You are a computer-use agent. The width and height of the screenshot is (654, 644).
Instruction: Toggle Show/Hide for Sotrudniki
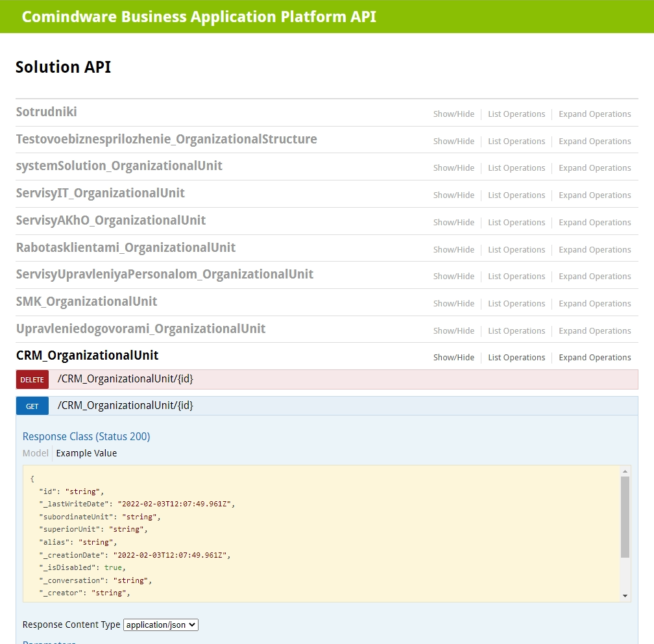point(454,114)
